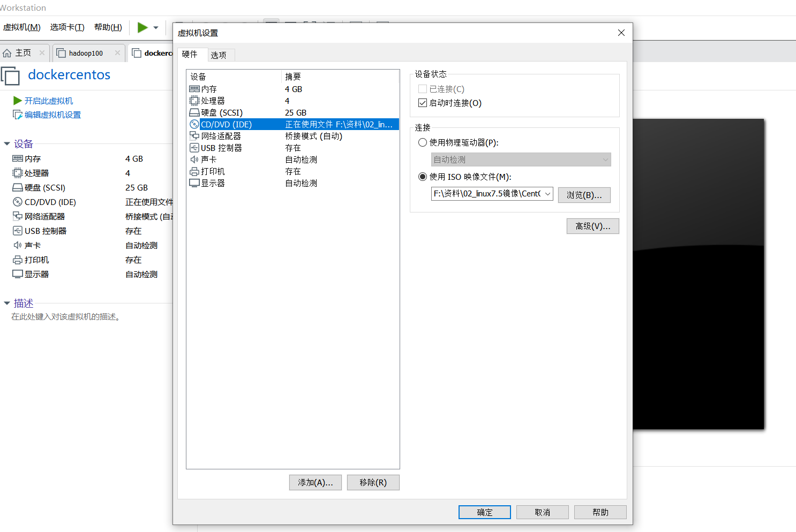This screenshot has height=532, width=796.
Task: Click the 设备 column header in the dialog
Action: click(x=234, y=77)
